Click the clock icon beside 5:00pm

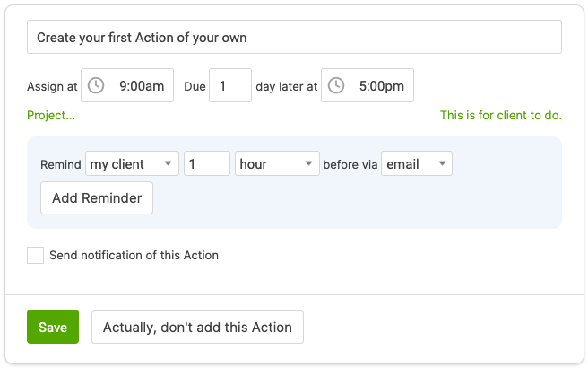point(336,86)
